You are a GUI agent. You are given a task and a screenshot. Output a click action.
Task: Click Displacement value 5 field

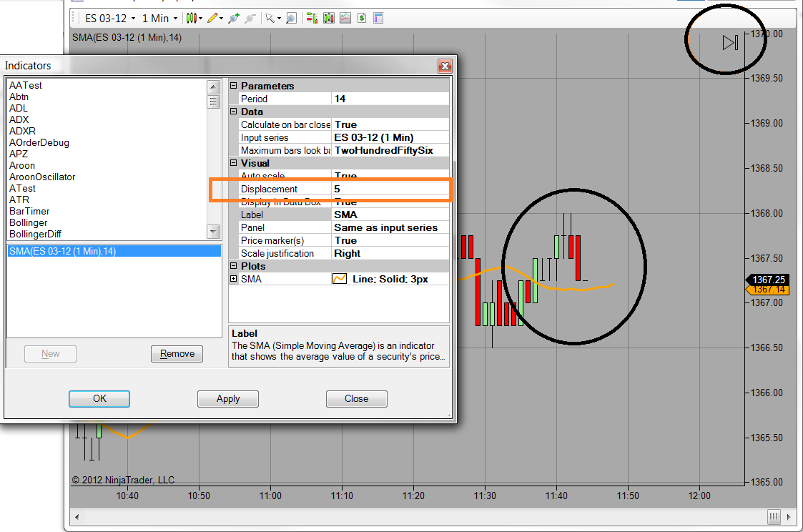tap(390, 189)
